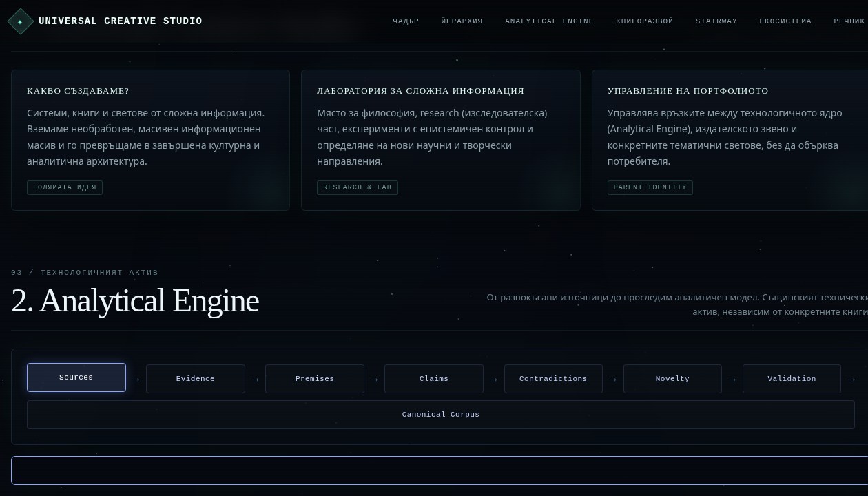This screenshot has width=868, height=496.
Task: Open the Canonical Corpus bar
Action: [x=441, y=415]
